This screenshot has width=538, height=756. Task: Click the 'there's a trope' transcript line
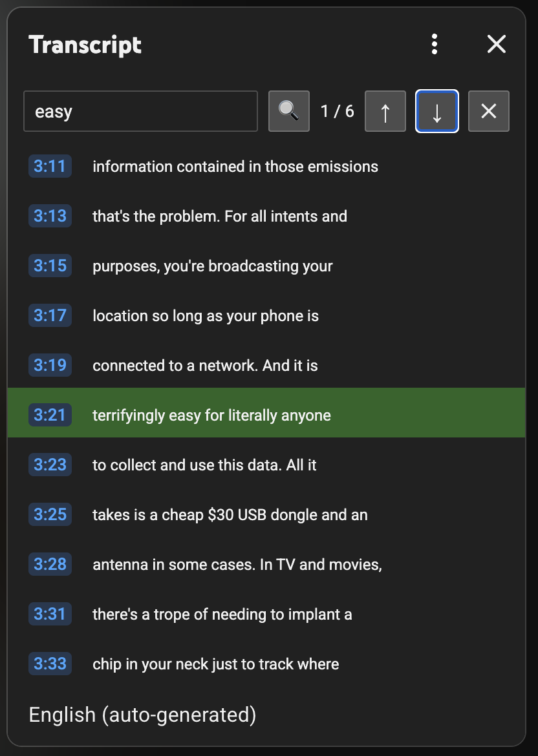[222, 614]
